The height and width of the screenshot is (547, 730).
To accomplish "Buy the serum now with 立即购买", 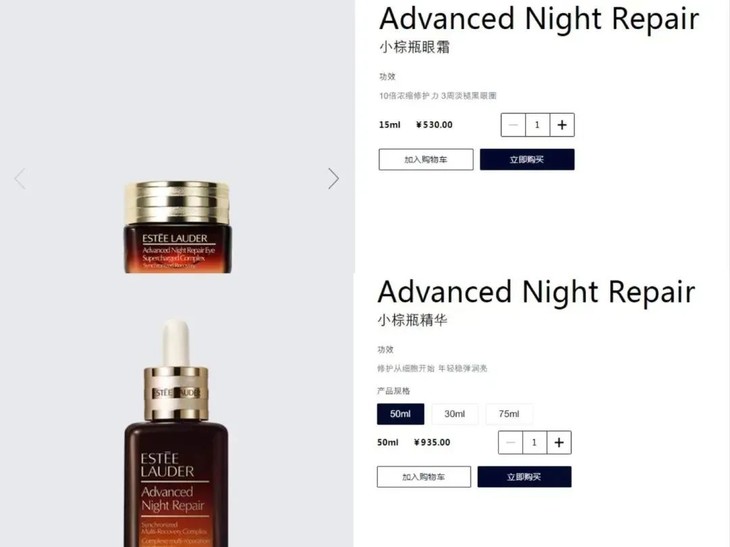I will [x=524, y=477].
